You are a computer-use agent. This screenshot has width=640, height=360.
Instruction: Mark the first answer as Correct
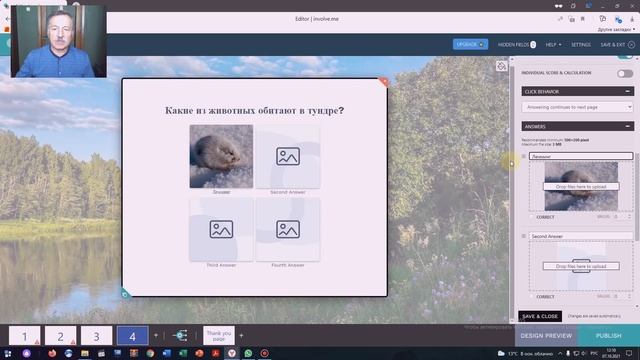[x=532, y=217]
